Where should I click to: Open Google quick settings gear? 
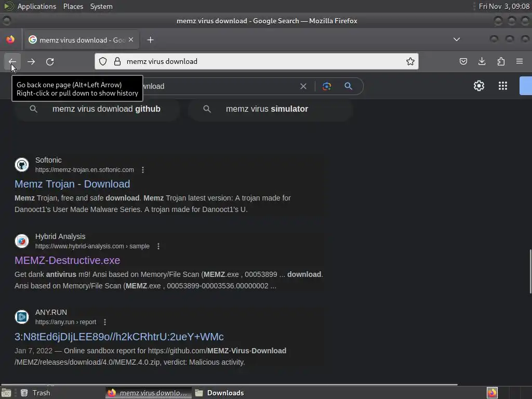click(x=478, y=86)
